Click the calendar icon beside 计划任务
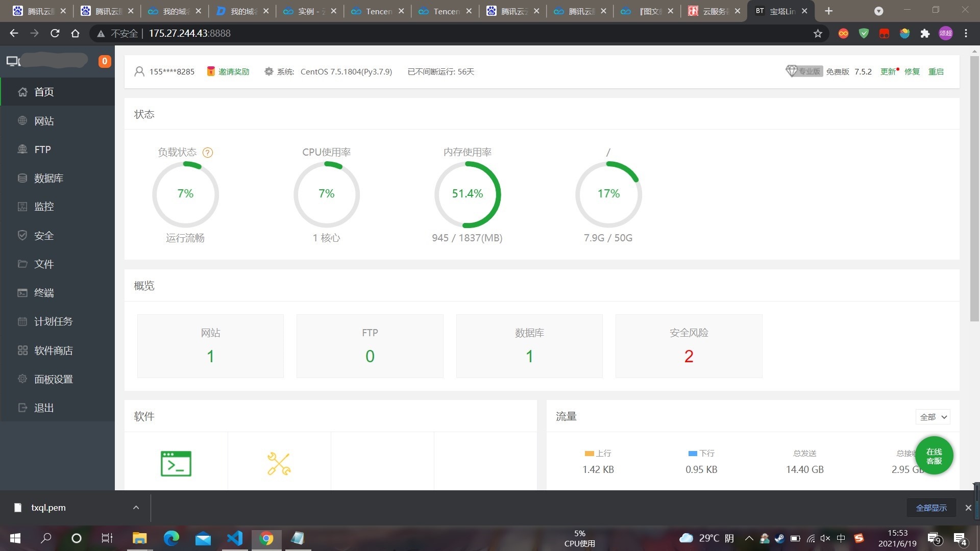Image resolution: width=980 pixels, height=551 pixels. coord(22,321)
